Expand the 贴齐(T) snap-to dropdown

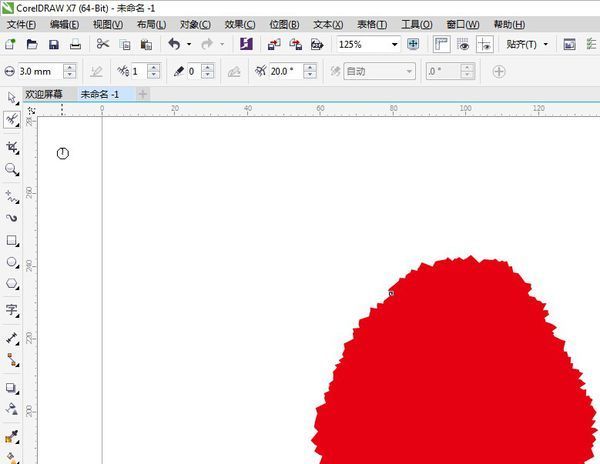click(x=546, y=44)
